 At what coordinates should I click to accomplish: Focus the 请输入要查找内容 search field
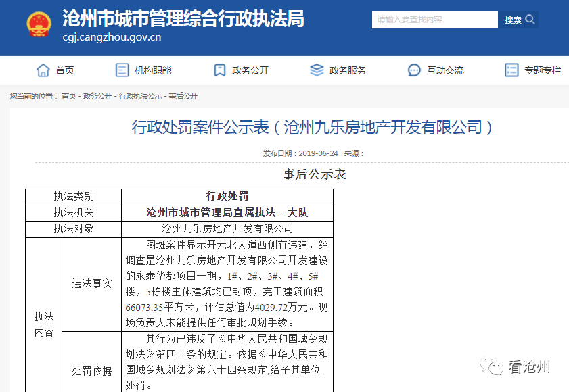click(435, 20)
